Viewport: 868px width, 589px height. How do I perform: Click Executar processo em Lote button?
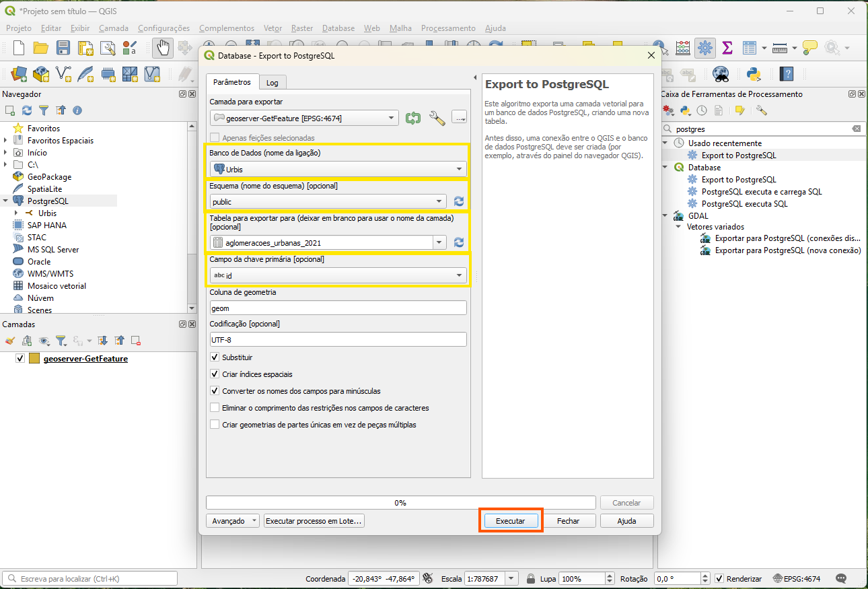(x=314, y=521)
